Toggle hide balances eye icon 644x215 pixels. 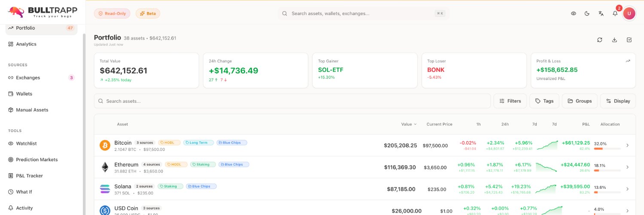574,13
